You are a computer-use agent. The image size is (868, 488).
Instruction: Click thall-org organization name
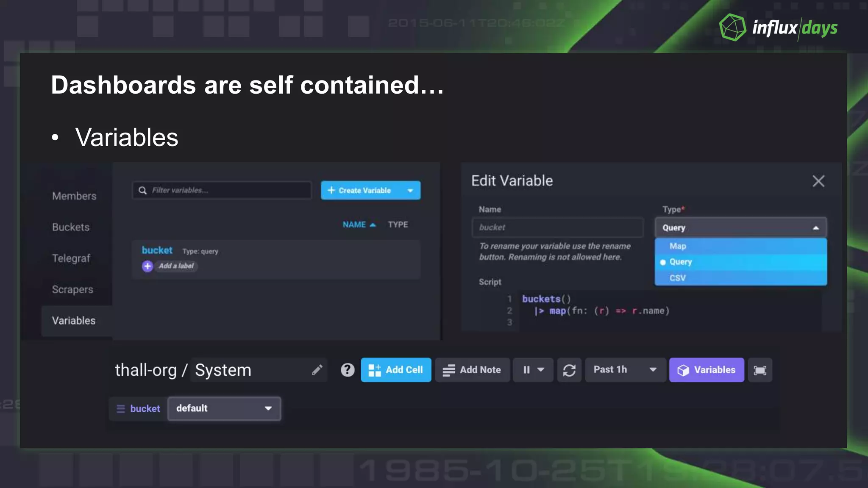point(146,370)
